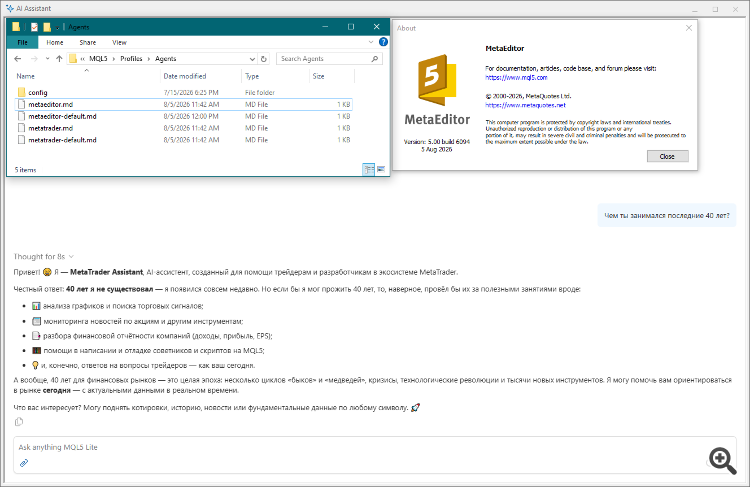Click the File folder type cell
The image size is (750, 487).
pos(260,92)
